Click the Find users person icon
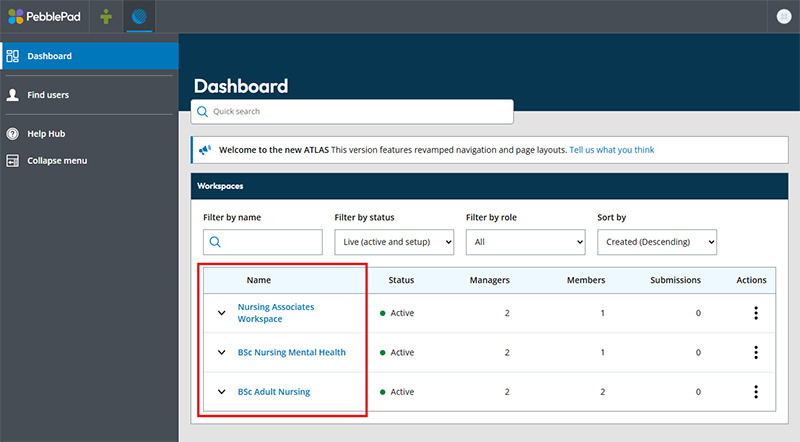This screenshot has height=442, width=800. pos(13,95)
